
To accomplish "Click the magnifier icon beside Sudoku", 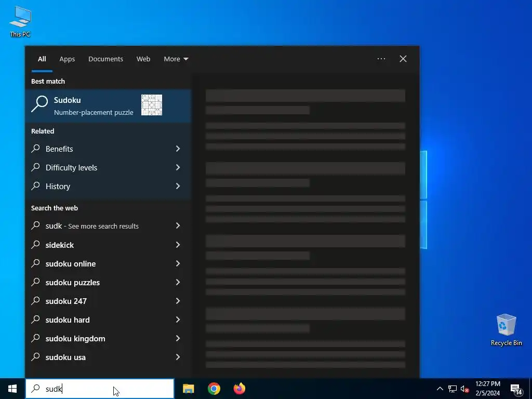I will [39, 104].
